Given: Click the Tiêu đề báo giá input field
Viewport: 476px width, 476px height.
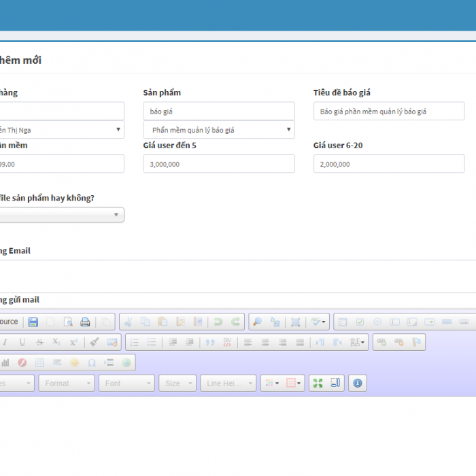Looking at the screenshot, I should point(388,112).
